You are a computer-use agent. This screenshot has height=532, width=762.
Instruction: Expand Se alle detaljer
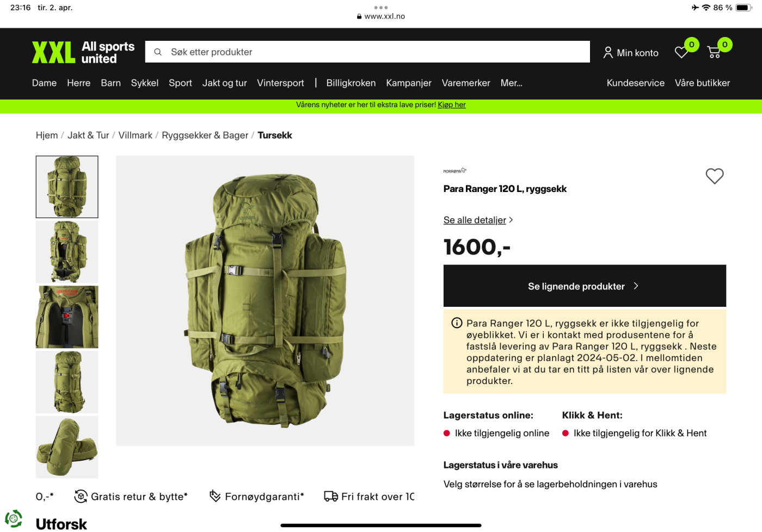[478, 220]
